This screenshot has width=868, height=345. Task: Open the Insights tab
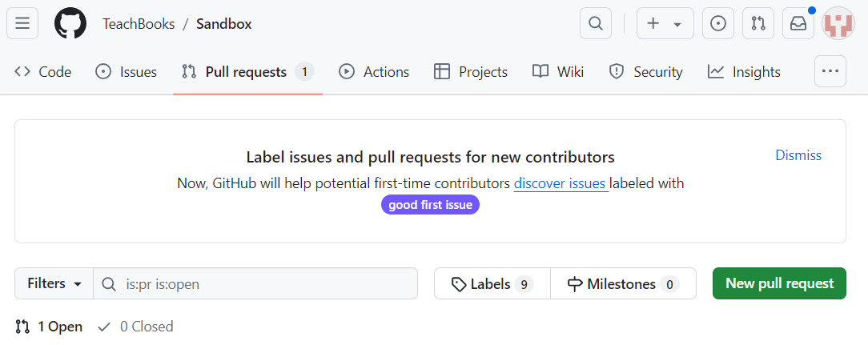pyautogui.click(x=744, y=72)
